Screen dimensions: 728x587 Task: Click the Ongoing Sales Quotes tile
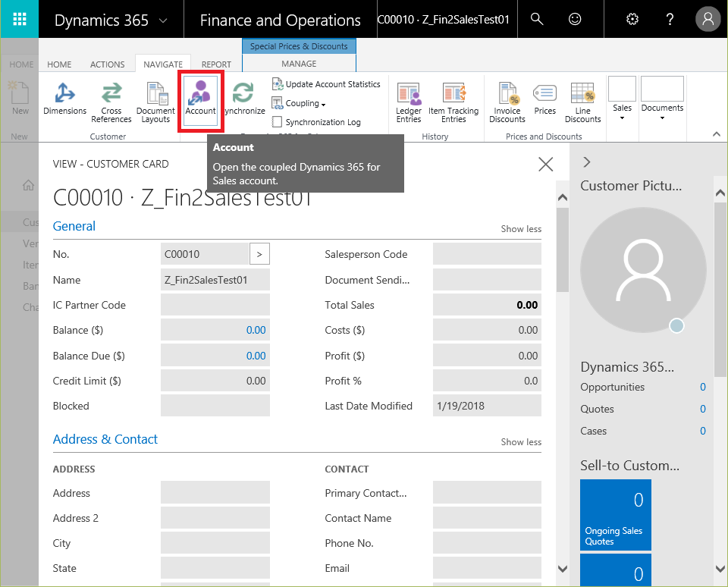[x=616, y=514]
